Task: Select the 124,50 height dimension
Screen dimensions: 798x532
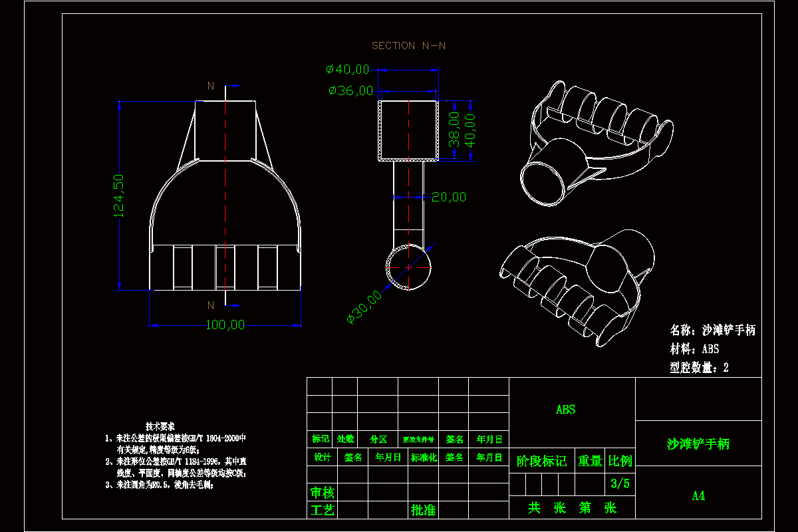Action: (x=119, y=196)
